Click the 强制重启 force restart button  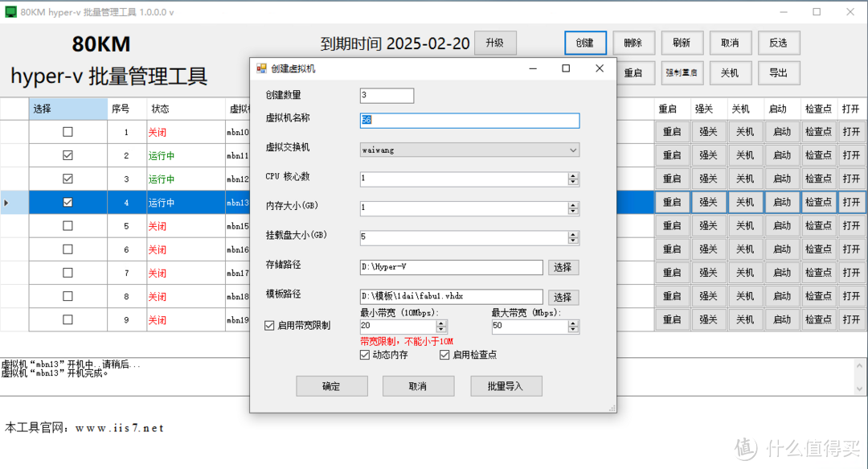pos(682,72)
